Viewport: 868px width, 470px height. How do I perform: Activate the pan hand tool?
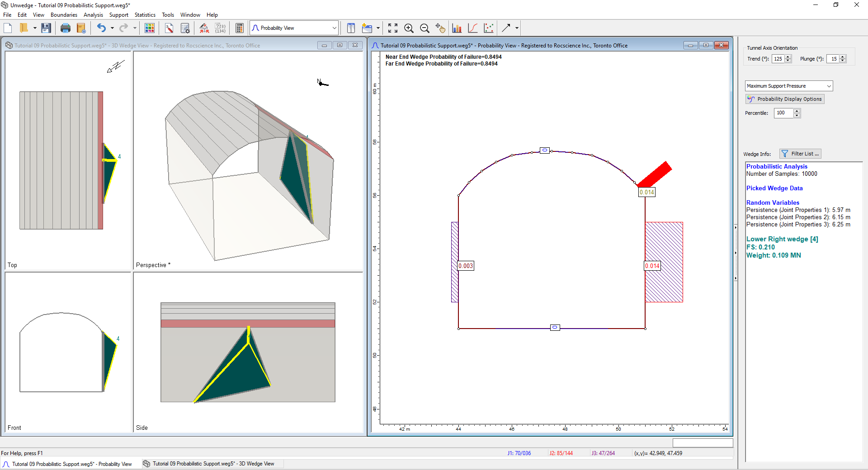click(x=440, y=28)
